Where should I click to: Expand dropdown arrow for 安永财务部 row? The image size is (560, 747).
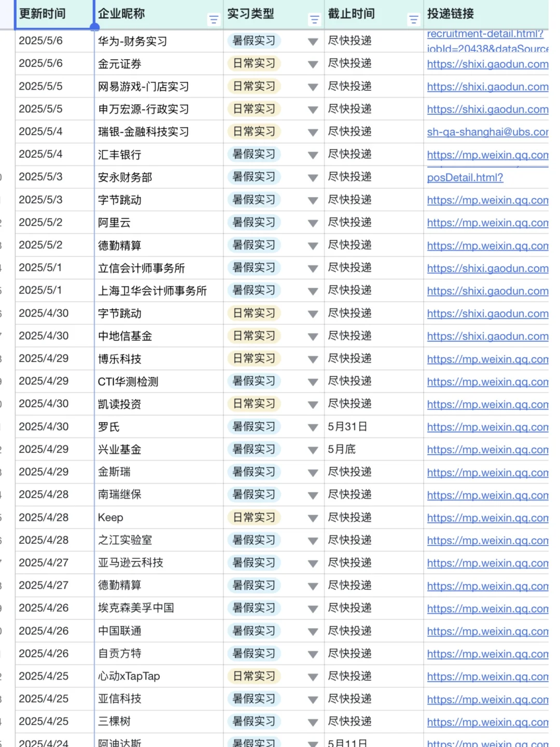coord(313,178)
